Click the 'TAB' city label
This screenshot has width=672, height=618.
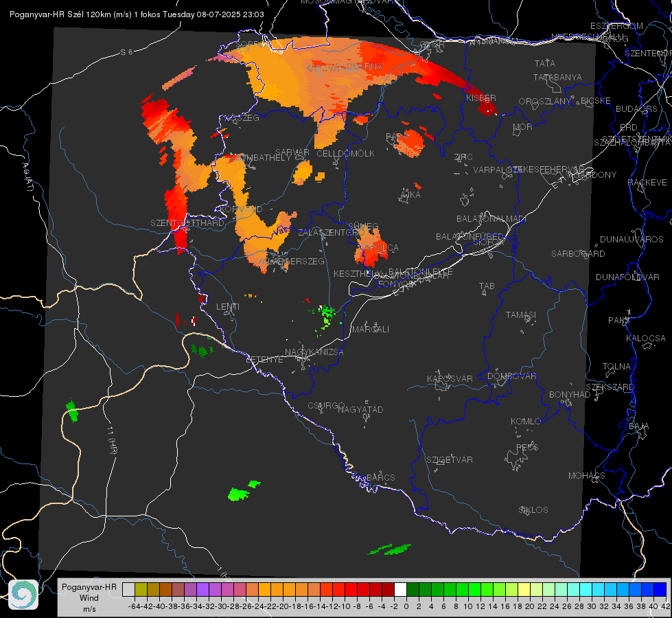487,286
